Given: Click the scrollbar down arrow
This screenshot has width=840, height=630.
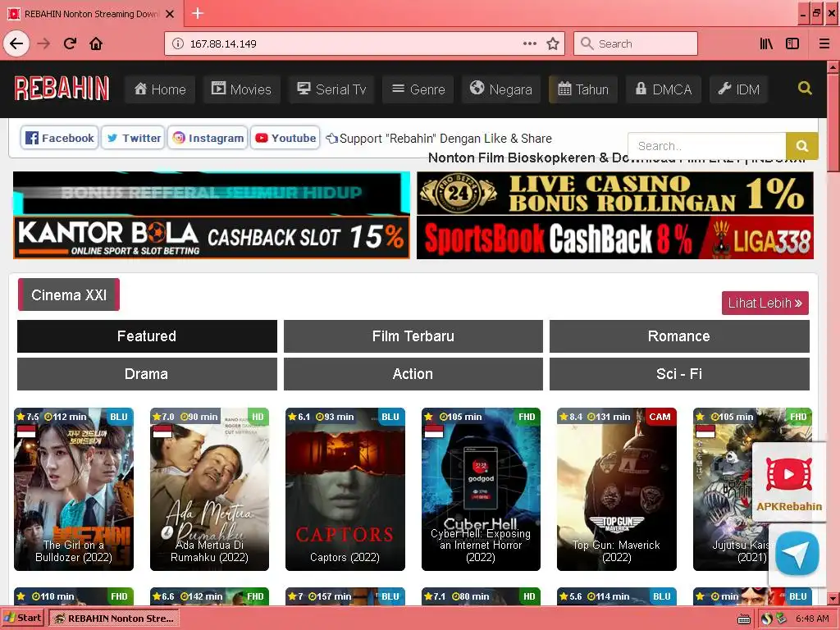Looking at the screenshot, I should click(x=833, y=598).
